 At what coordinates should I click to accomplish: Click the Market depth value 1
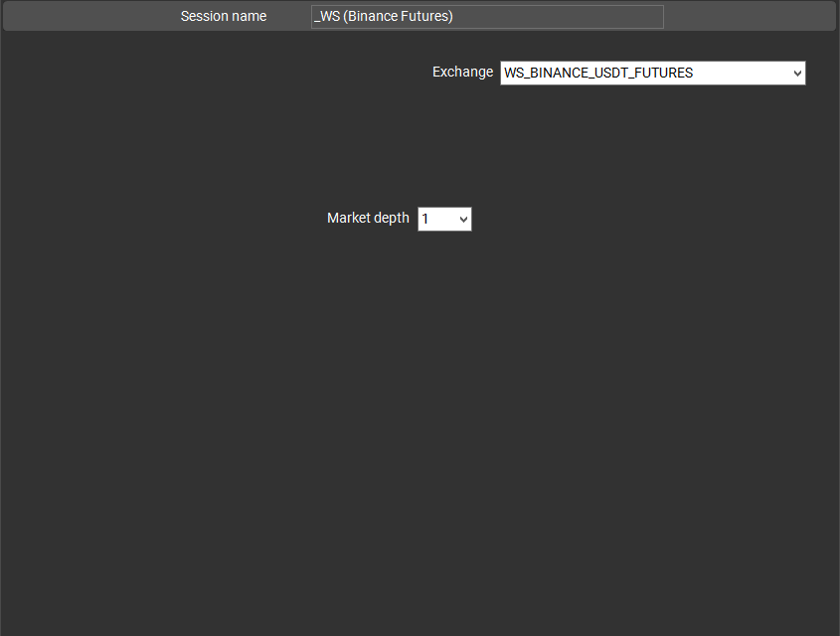tap(425, 219)
